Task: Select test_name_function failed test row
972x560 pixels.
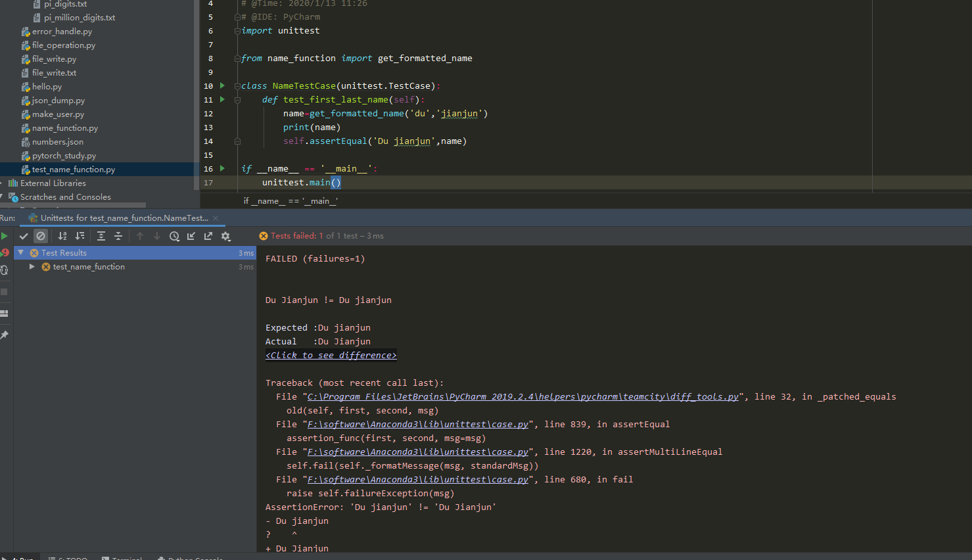Action: pyautogui.click(x=135, y=267)
